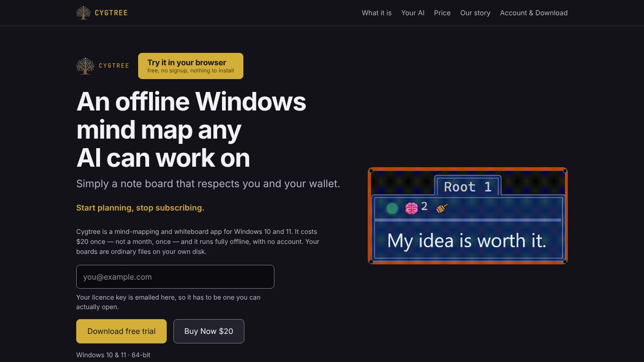Click the node text "My idea is worth it."

point(467,241)
